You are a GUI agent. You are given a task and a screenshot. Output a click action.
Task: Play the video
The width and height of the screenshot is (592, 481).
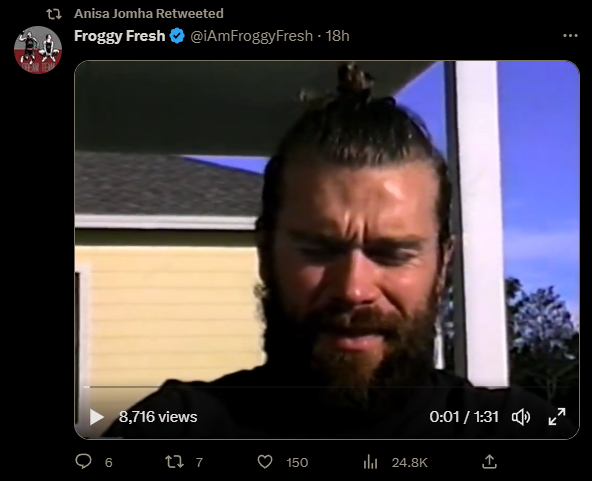tap(97, 417)
